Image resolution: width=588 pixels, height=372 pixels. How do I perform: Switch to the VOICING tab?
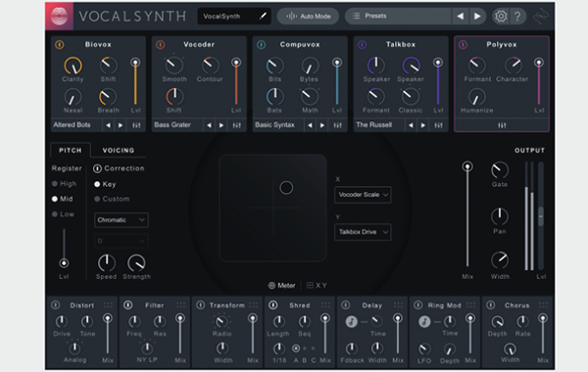pyautogui.click(x=119, y=150)
